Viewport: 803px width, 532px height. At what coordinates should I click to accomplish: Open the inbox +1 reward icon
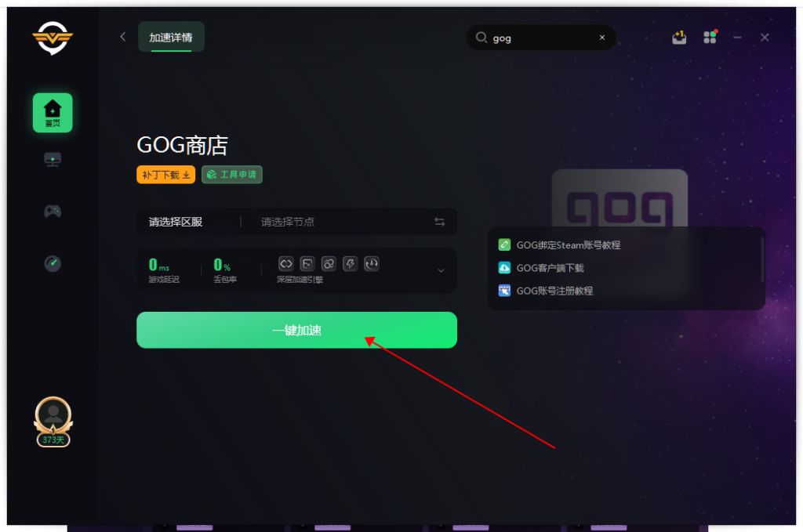(x=679, y=38)
